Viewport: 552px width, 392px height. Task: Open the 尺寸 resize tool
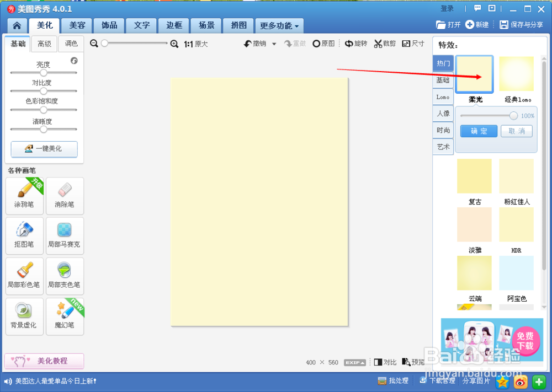[413, 44]
